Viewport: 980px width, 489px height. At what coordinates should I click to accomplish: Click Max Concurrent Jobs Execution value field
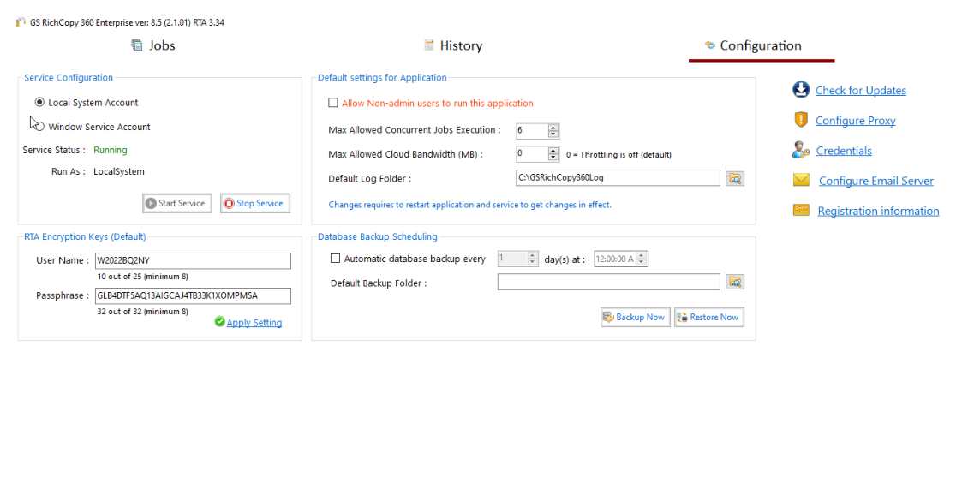pyautogui.click(x=531, y=130)
